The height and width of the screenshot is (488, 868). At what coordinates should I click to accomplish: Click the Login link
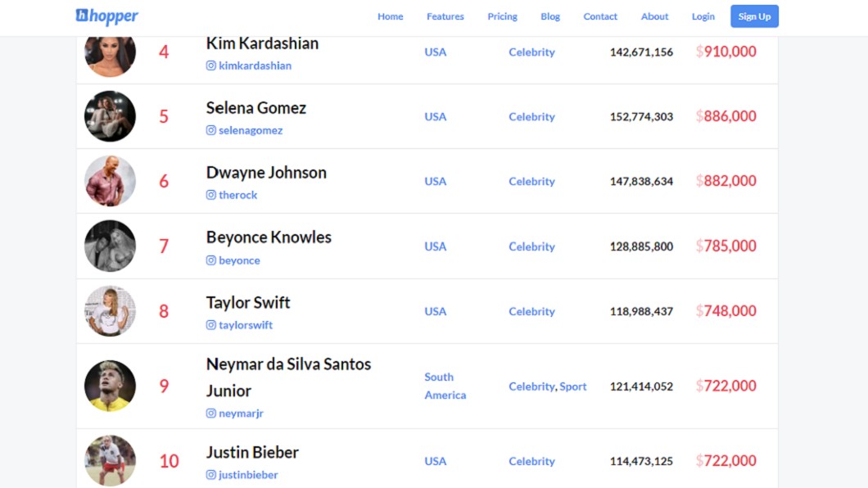tap(703, 16)
